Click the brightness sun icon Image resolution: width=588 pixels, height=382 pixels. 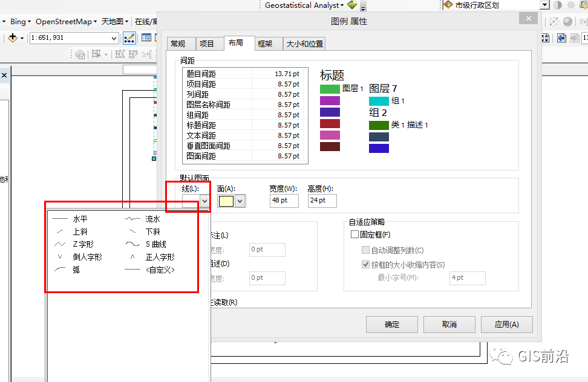571,5
